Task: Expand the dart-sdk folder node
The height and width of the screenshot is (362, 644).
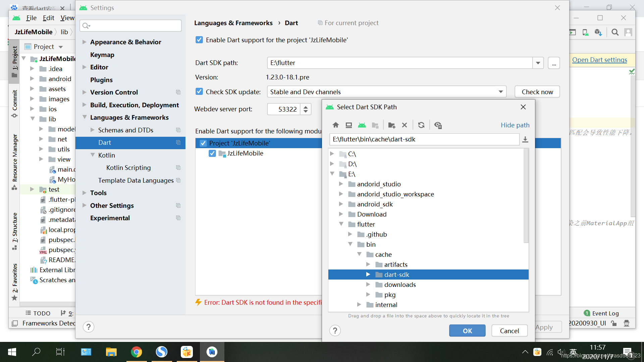Action: 368,274
